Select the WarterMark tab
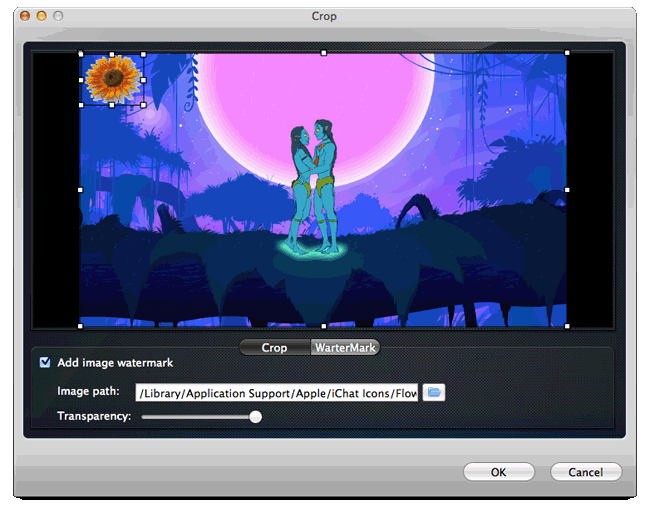650x517 pixels. tap(345, 347)
